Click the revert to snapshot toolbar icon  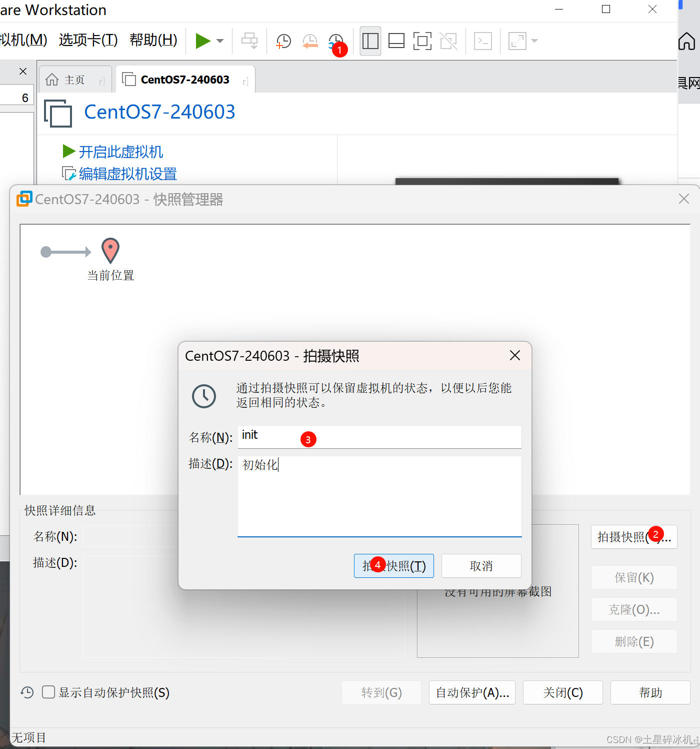310,41
